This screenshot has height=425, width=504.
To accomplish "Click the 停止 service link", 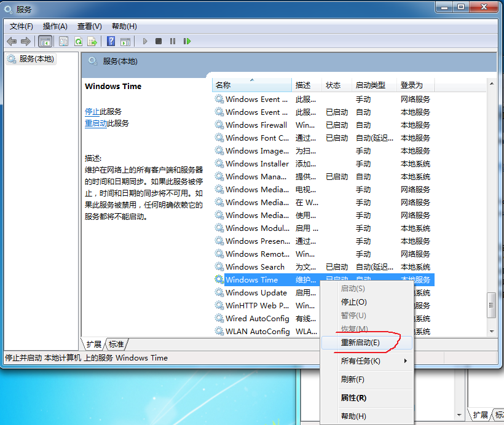I will (x=92, y=112).
